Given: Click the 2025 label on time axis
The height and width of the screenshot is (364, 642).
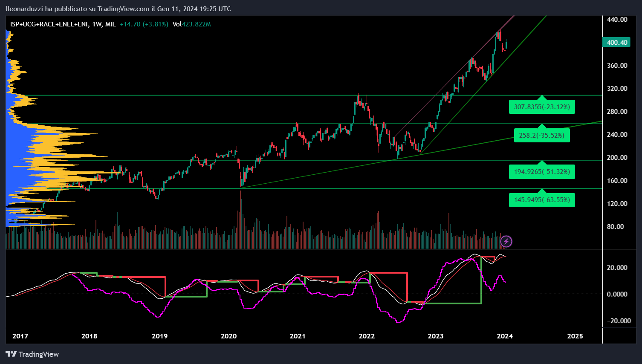Looking at the screenshot, I should point(575,336).
